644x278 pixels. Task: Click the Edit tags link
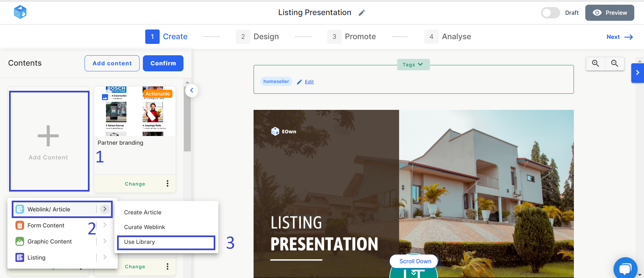click(x=309, y=82)
